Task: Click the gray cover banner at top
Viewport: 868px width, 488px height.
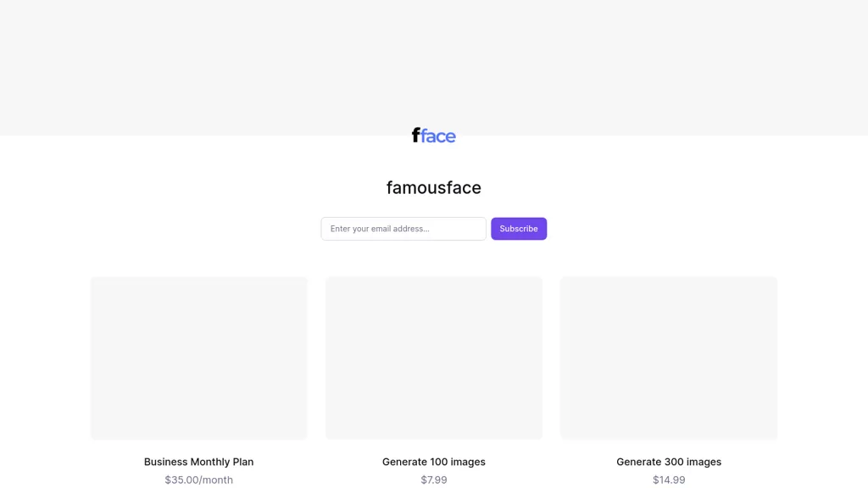Action: [x=434, y=59]
